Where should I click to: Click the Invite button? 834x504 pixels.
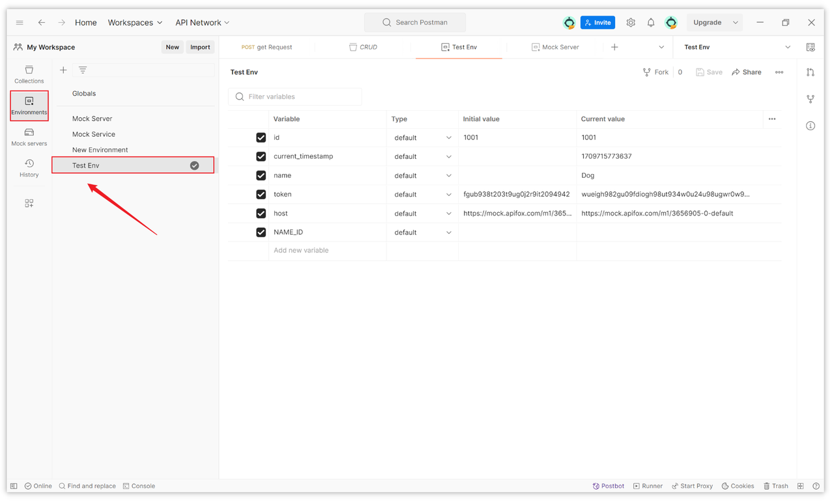pyautogui.click(x=597, y=22)
